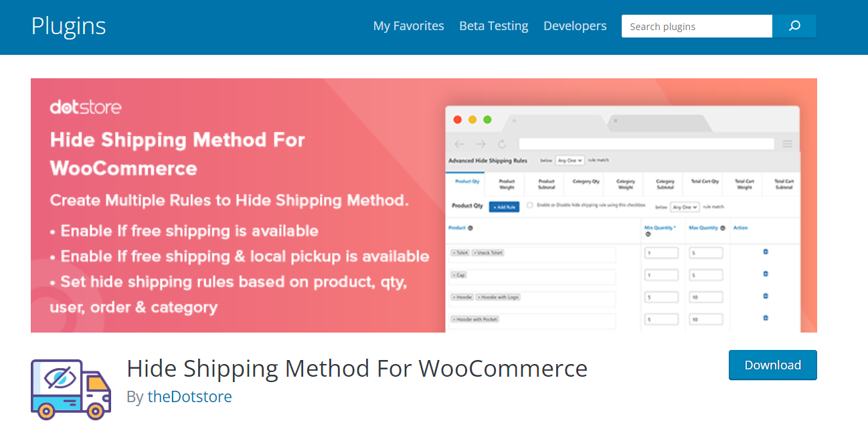868x447 pixels.
Task: Delete the Tshirt rule row in banner
Action: [766, 252]
